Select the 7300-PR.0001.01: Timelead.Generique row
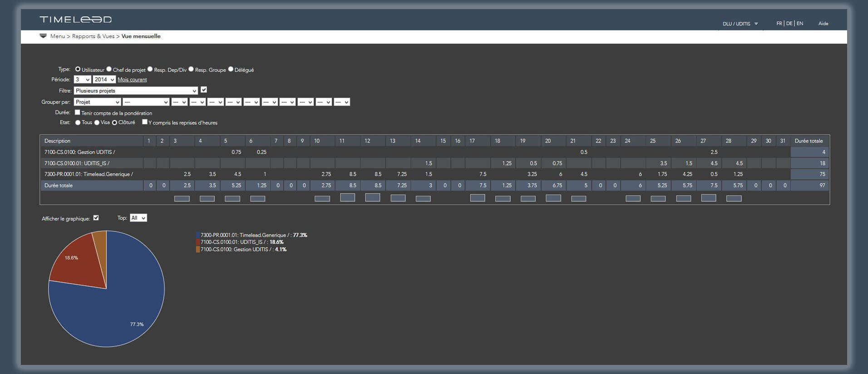The height and width of the screenshot is (374, 868). [434, 174]
